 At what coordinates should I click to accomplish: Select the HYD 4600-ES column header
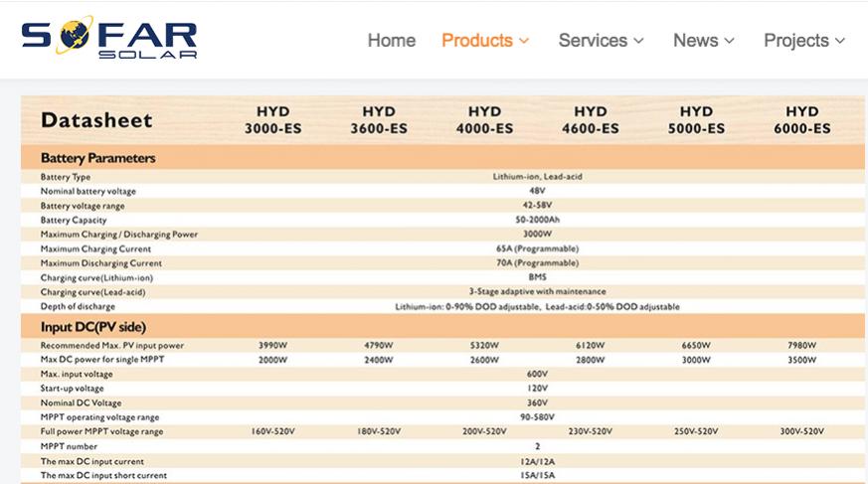(591, 120)
